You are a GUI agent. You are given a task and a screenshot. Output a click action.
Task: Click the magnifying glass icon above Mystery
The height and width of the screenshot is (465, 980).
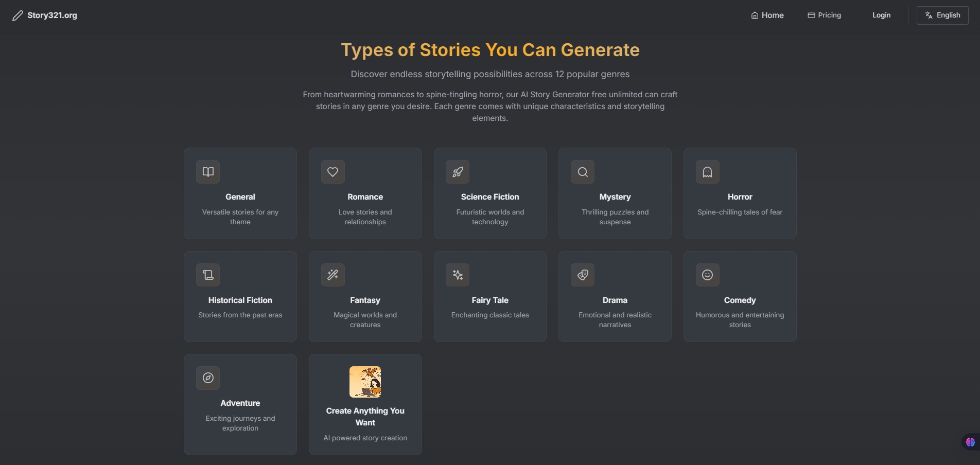582,172
